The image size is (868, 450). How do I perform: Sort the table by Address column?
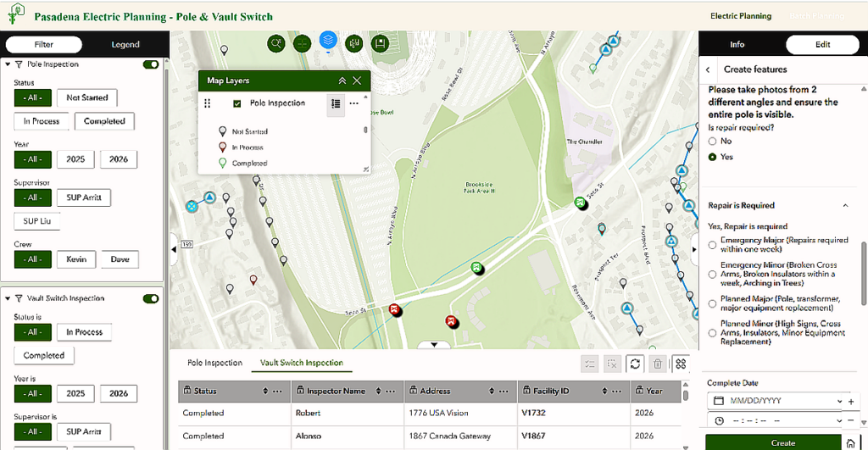491,392
